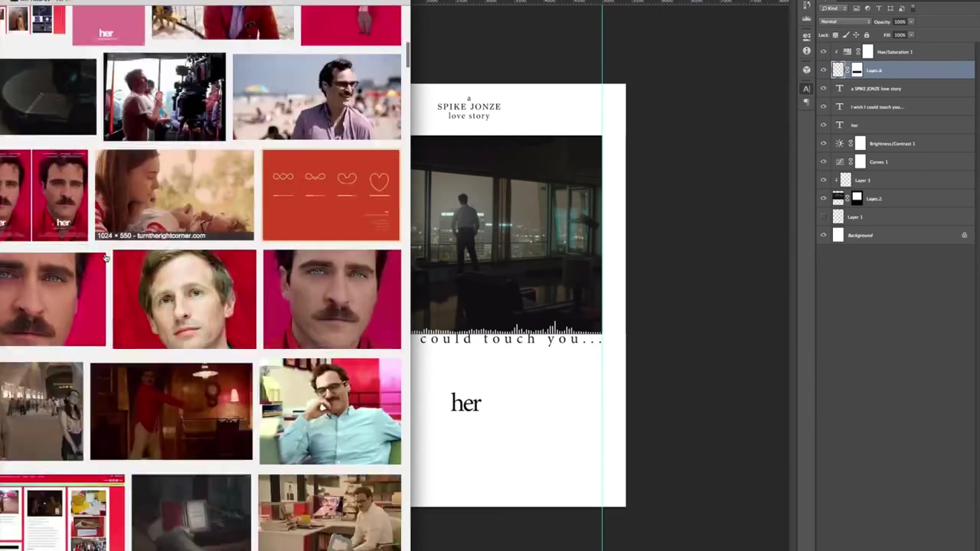980x551 pixels.
Task: Open the blond man on red image result
Action: pos(185,299)
